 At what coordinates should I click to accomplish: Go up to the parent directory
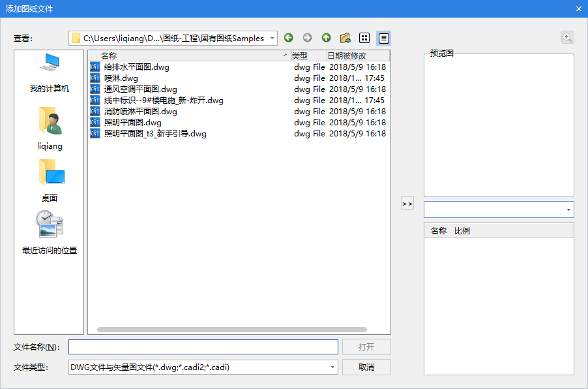326,38
